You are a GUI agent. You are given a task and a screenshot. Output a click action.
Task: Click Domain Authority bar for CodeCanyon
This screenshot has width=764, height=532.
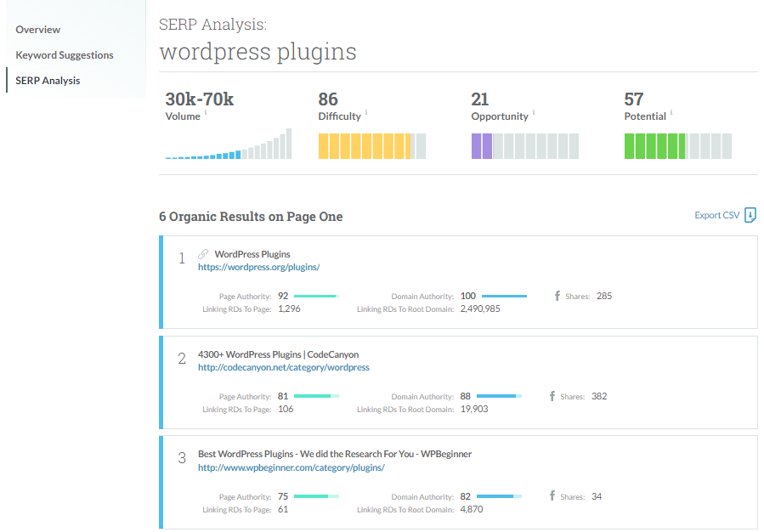[x=499, y=396]
